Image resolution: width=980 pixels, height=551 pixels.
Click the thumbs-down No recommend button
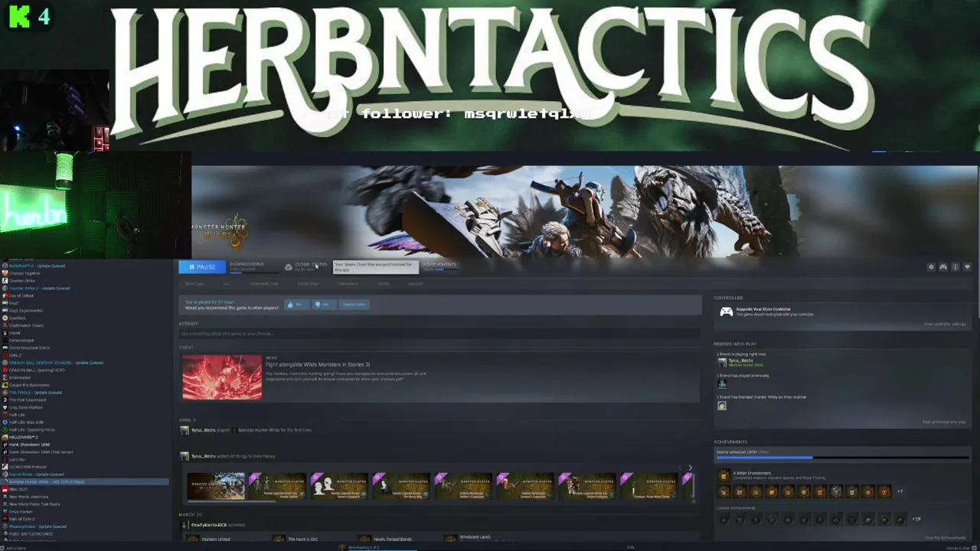tap(325, 305)
